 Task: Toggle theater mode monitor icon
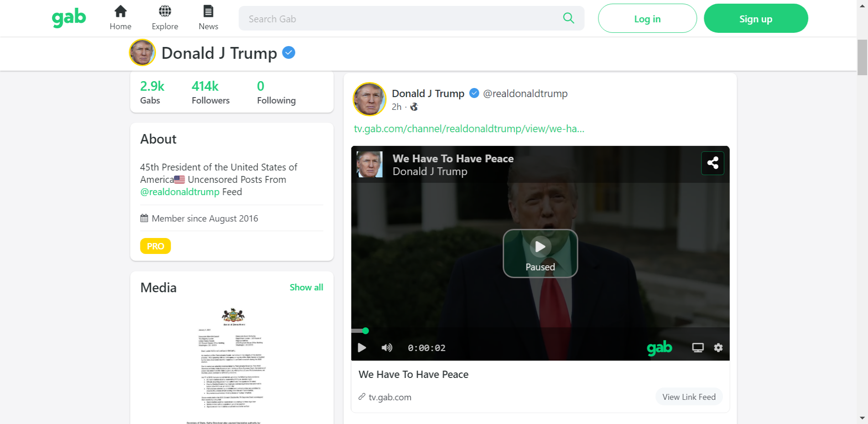point(698,348)
